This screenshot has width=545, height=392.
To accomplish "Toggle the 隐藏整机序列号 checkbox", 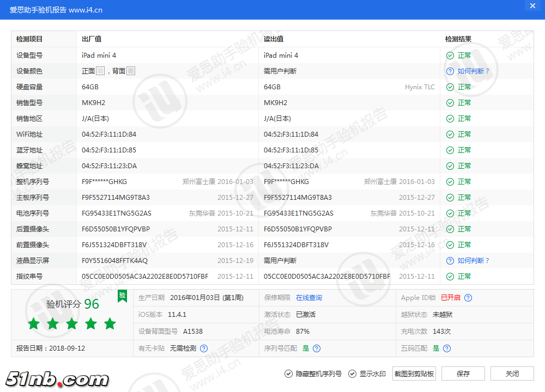I will (x=288, y=373).
